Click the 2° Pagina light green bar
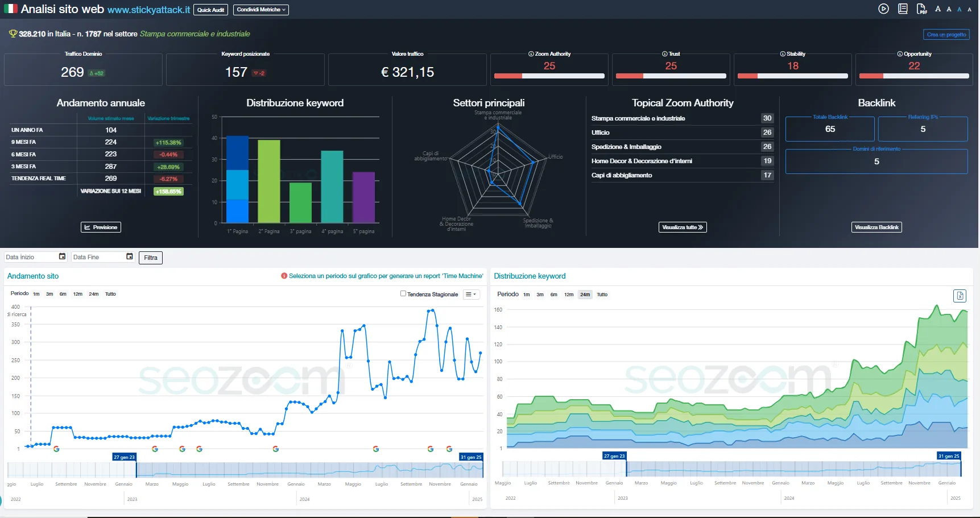 point(269,181)
